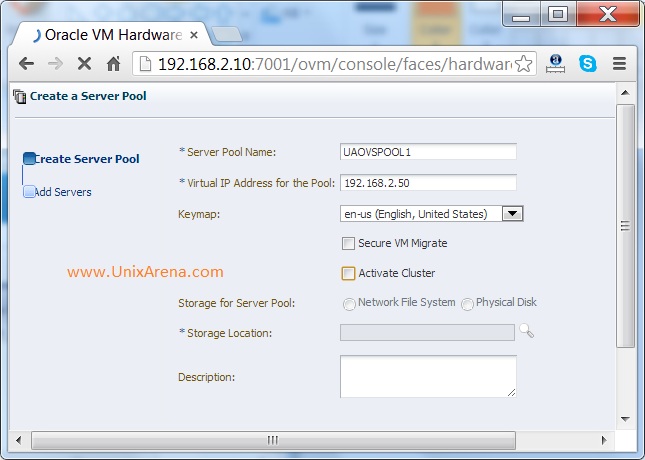Open the Chrome hamburger menu
Image resolution: width=645 pixels, height=460 pixels.
[619, 64]
